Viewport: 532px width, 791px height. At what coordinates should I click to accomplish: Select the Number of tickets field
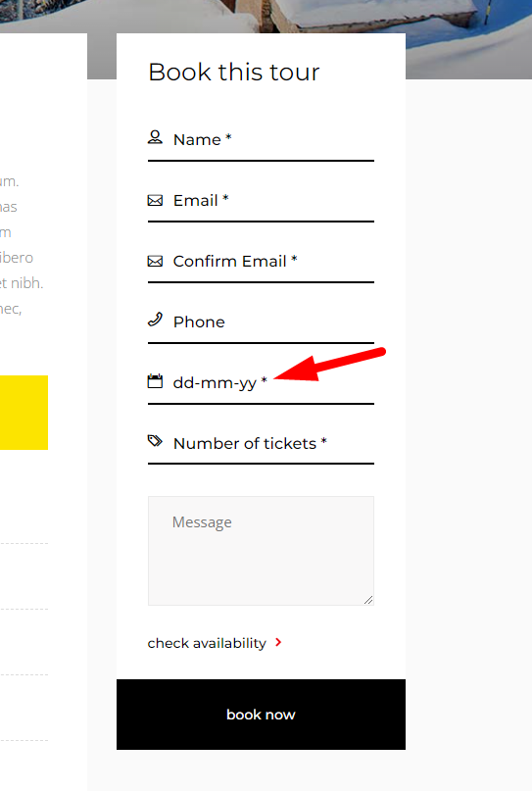tap(261, 443)
